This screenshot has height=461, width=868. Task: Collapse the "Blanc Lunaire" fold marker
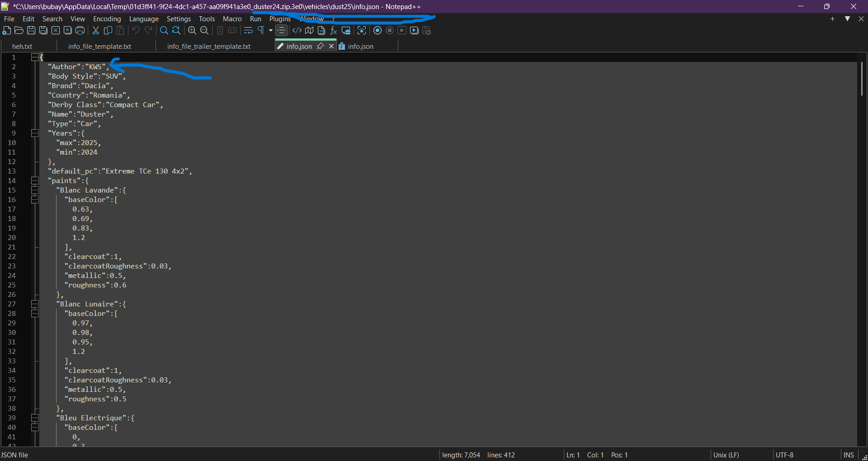[x=35, y=304]
